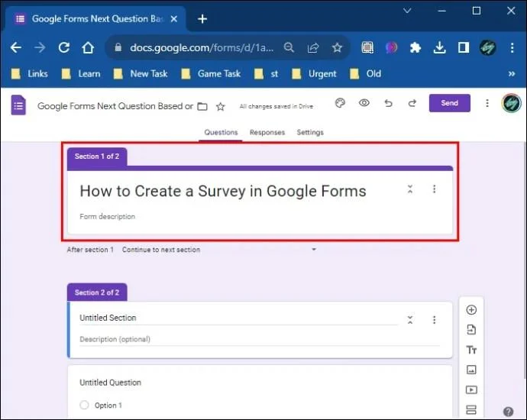Redo the last change
Image resolution: width=527 pixels, height=420 pixels.
(x=412, y=103)
